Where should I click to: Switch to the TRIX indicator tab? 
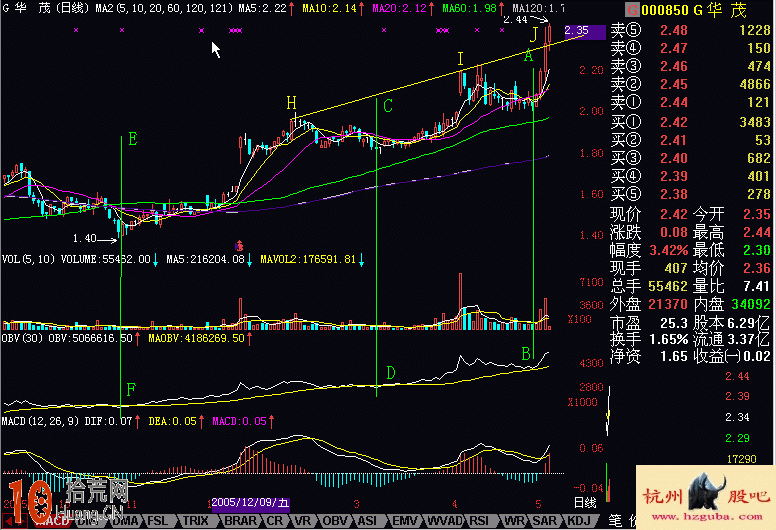195,521
